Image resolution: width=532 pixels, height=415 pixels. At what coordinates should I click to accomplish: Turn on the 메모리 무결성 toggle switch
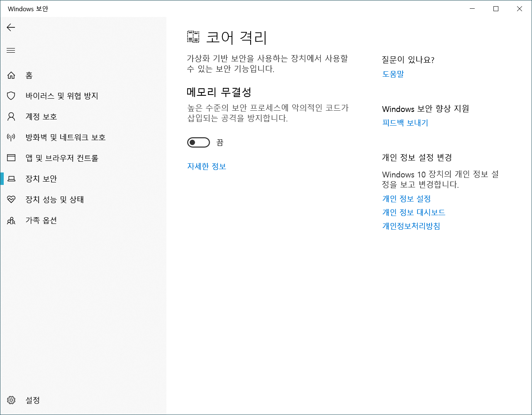click(198, 143)
